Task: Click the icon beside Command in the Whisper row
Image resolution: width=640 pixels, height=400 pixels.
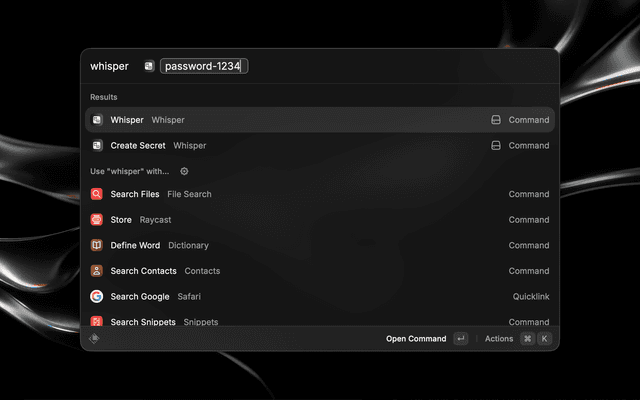Action: pos(495,120)
